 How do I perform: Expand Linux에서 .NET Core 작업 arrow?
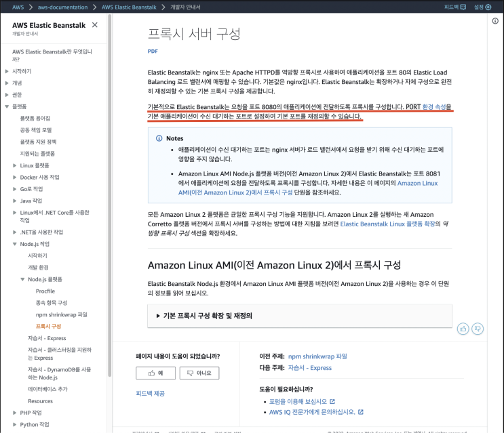click(x=14, y=213)
